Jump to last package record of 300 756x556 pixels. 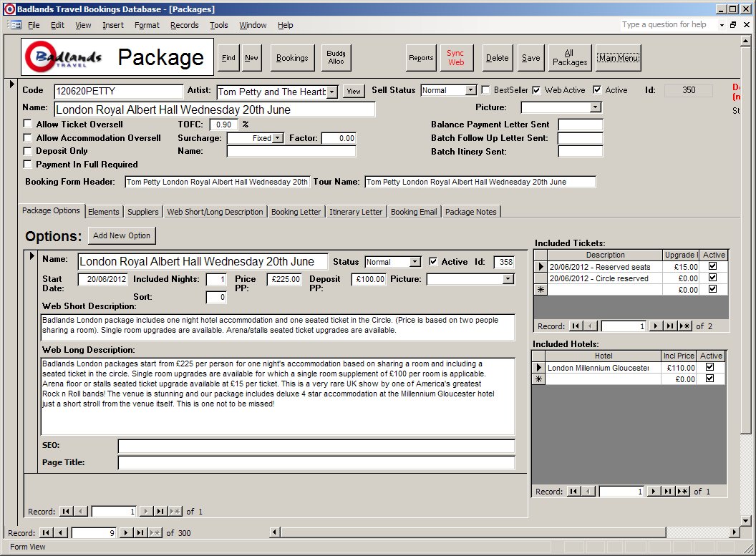(x=140, y=532)
